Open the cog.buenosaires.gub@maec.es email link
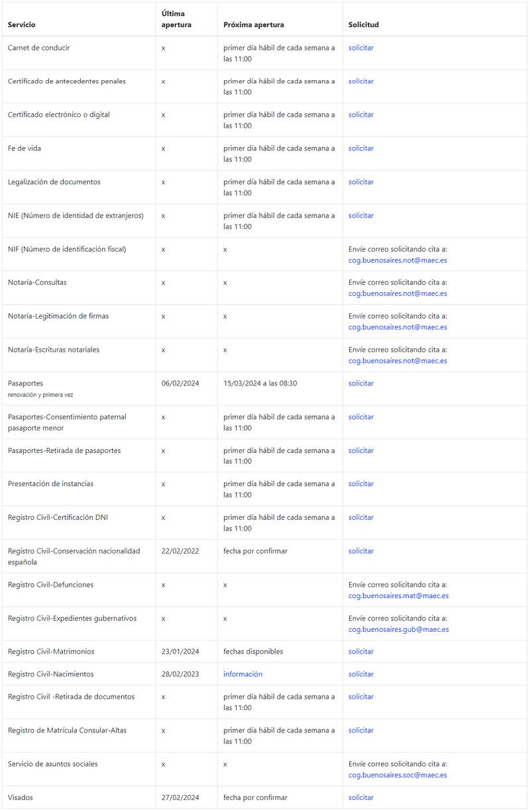The width and height of the screenshot is (530, 812). click(x=398, y=629)
